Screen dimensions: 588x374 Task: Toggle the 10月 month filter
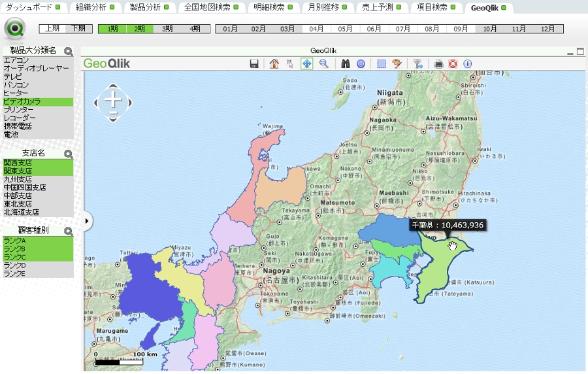(x=490, y=29)
